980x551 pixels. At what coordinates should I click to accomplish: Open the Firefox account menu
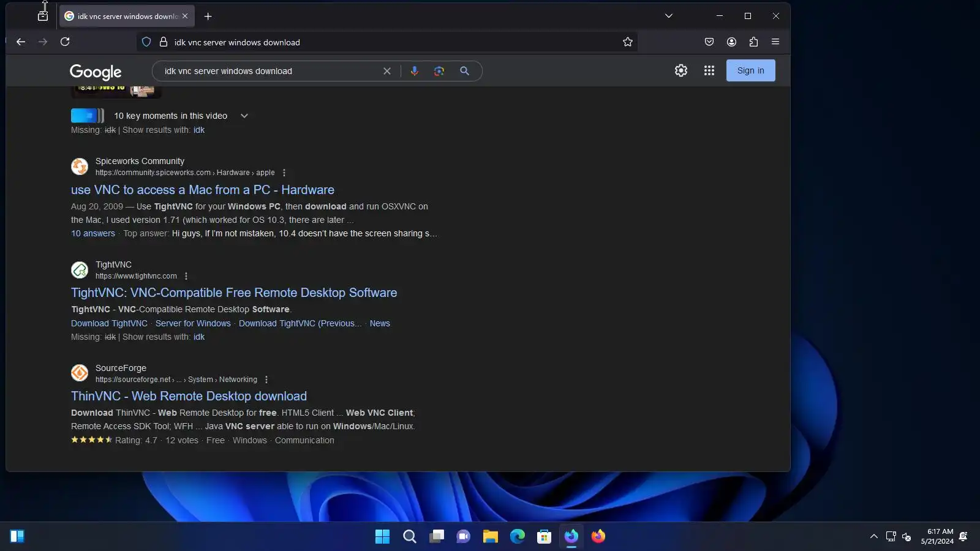click(x=731, y=42)
